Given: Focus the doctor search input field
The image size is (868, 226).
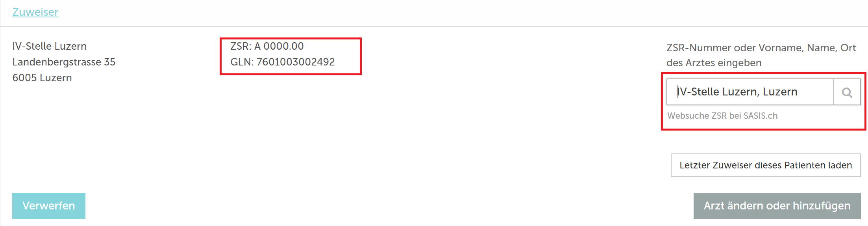Looking at the screenshot, I should 750,92.
